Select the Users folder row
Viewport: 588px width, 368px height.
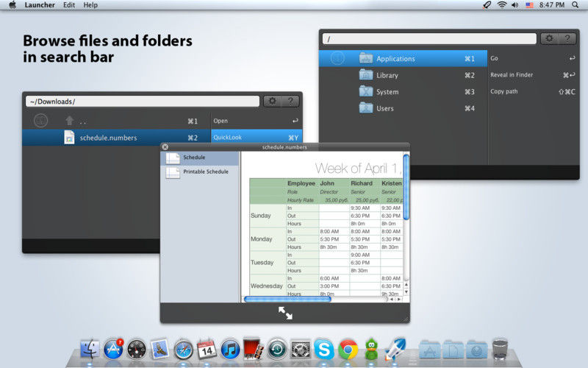(403, 108)
